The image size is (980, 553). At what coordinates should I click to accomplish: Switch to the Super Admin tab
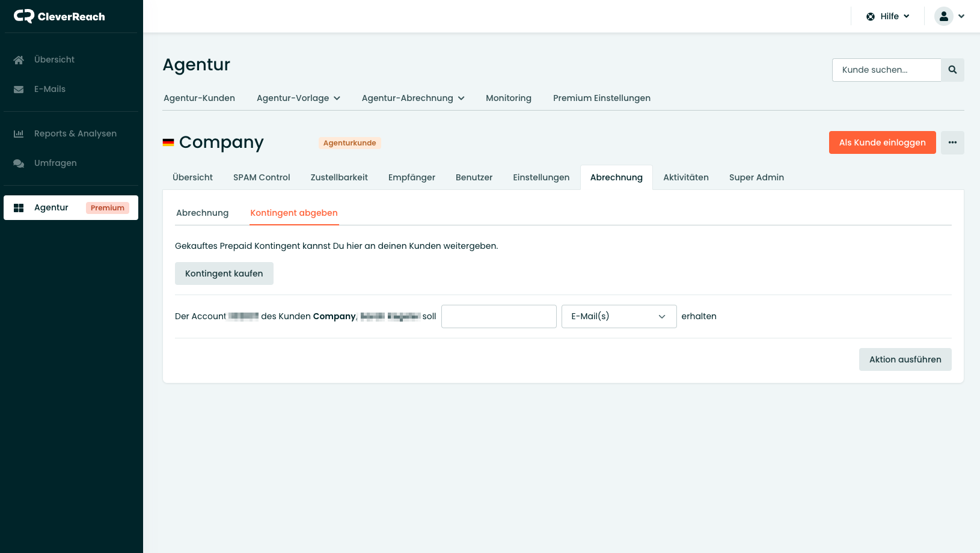click(756, 177)
